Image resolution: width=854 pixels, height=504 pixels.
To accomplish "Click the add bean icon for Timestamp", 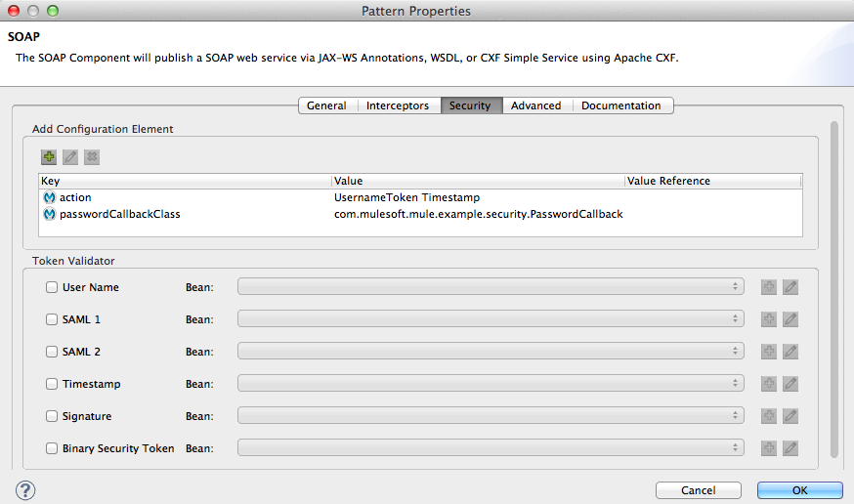I will [769, 384].
